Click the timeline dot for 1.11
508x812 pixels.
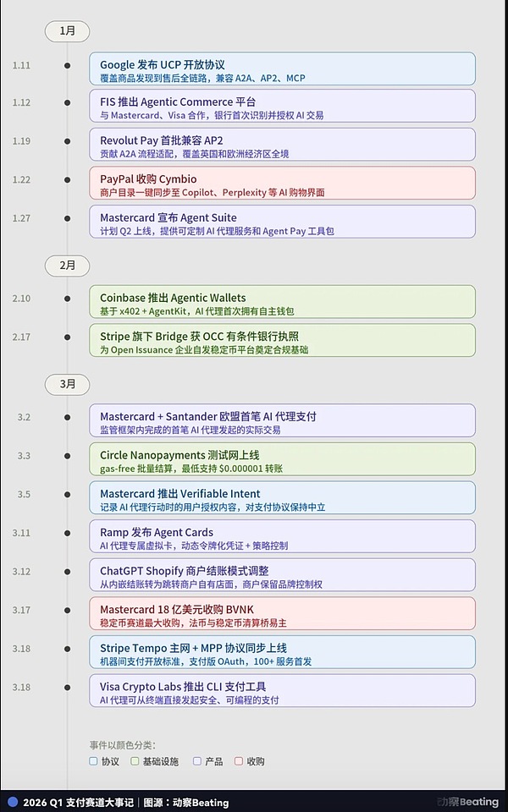pos(68,65)
